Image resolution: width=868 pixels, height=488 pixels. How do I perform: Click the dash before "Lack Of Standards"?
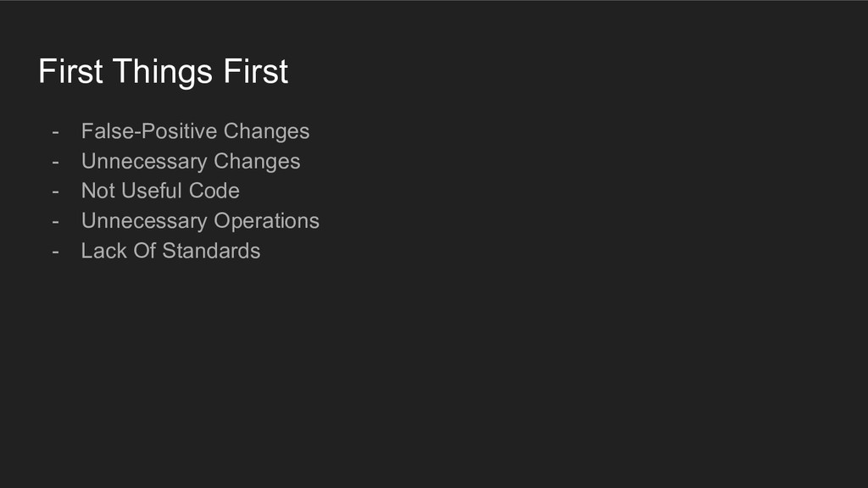[x=55, y=252]
